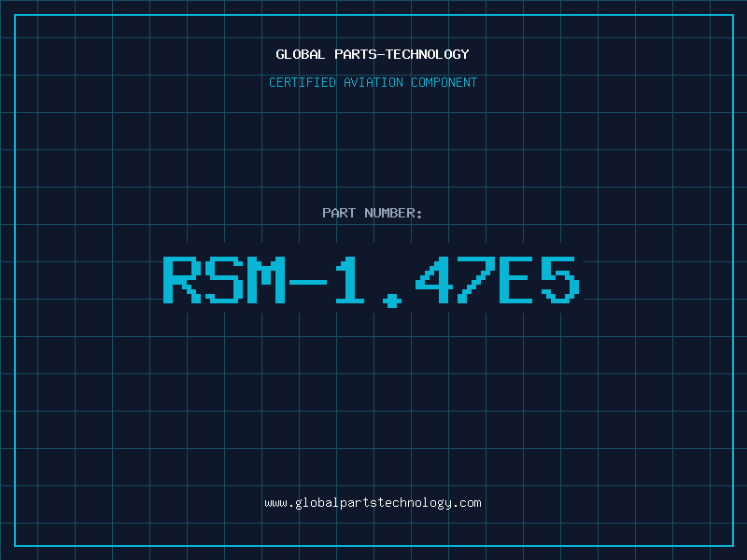The width and height of the screenshot is (747, 560).
Task: Click the dash after RSM
Action: [308, 282]
